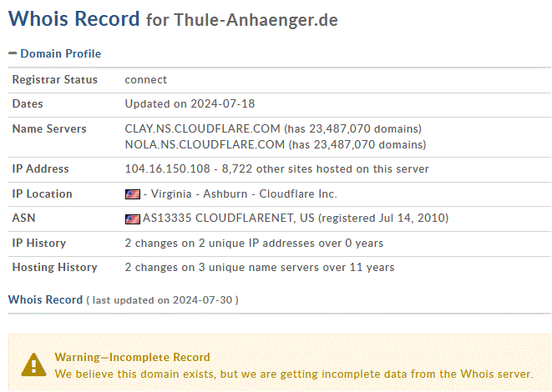Screen dimensions: 552x392
Task: Click the Warning—Incomplete Record heading
Action: 133,357
